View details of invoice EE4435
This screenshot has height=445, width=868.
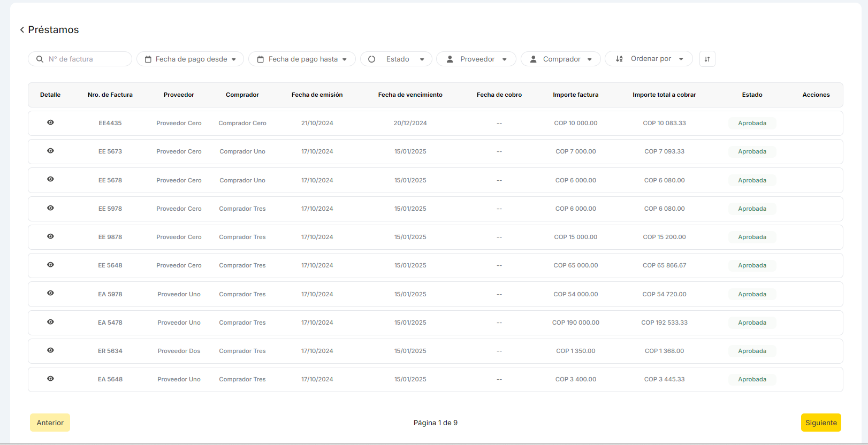(50, 122)
